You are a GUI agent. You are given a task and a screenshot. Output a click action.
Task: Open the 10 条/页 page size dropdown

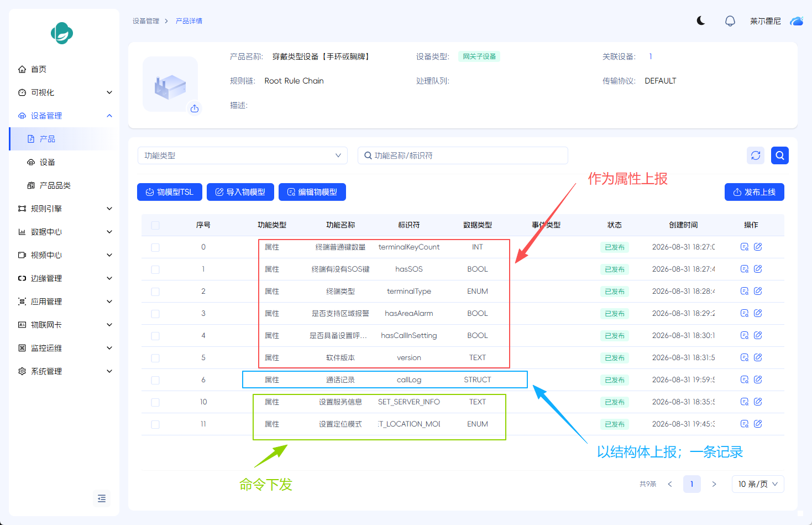coord(758,484)
